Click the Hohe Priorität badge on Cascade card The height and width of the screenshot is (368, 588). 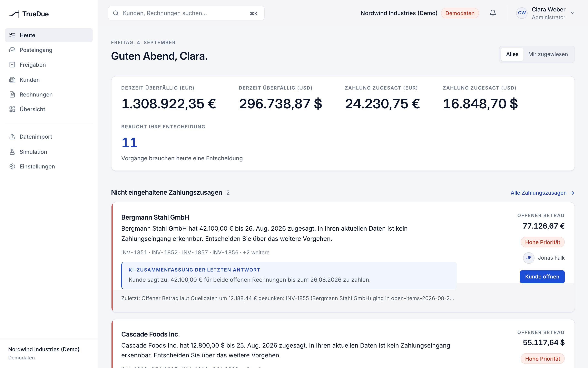(542, 359)
